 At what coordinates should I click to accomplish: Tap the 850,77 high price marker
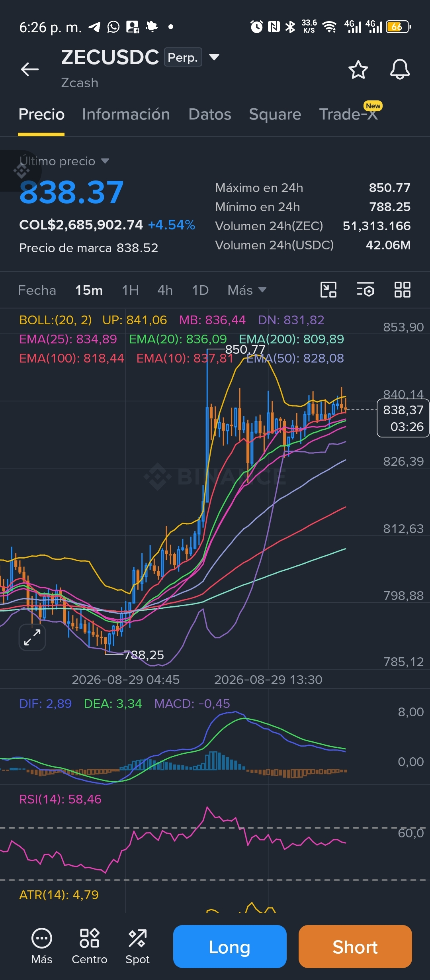(x=245, y=349)
